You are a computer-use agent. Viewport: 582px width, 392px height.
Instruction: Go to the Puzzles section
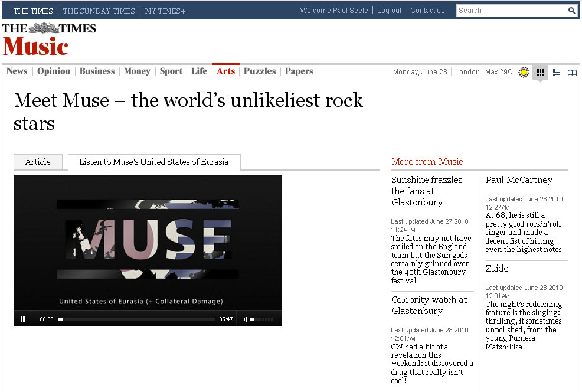(260, 71)
